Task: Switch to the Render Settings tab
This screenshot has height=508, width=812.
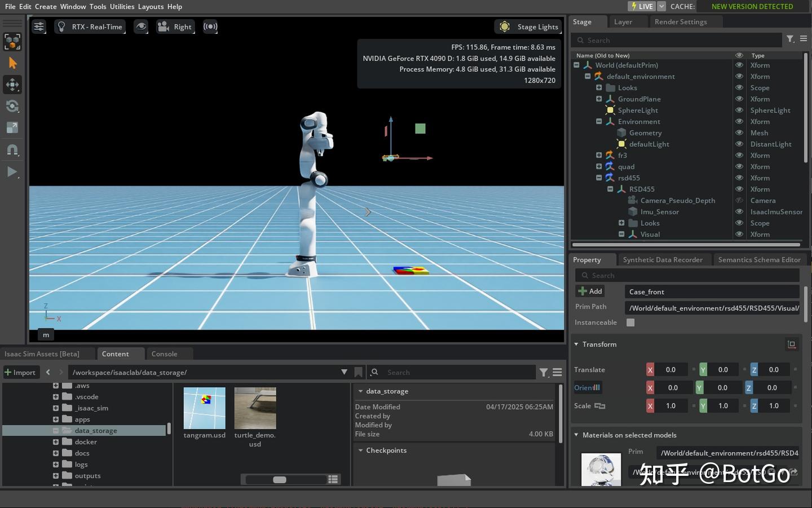Action: coord(680,21)
